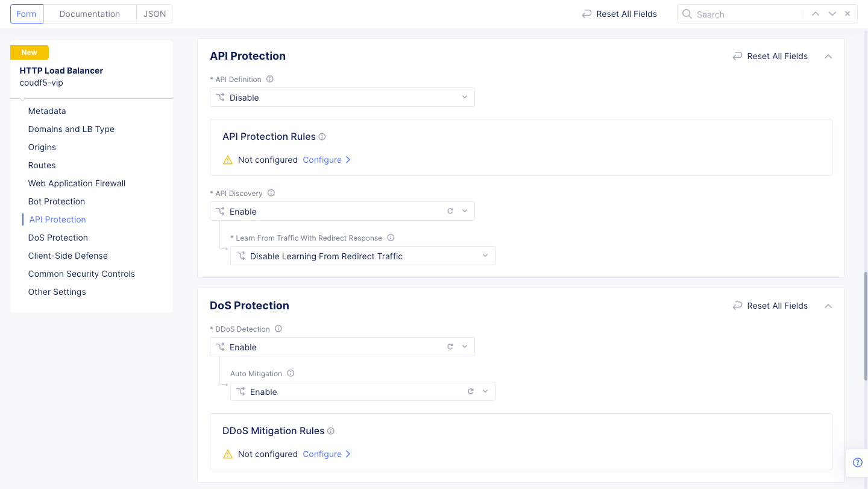The image size is (868, 489).
Task: Click the previous-result up arrow beside search
Action: click(x=816, y=13)
